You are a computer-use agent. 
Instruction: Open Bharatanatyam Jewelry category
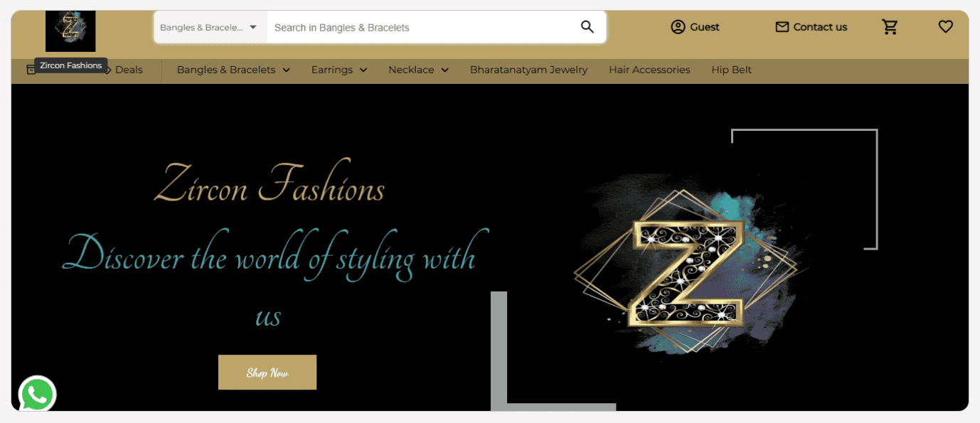coord(528,70)
